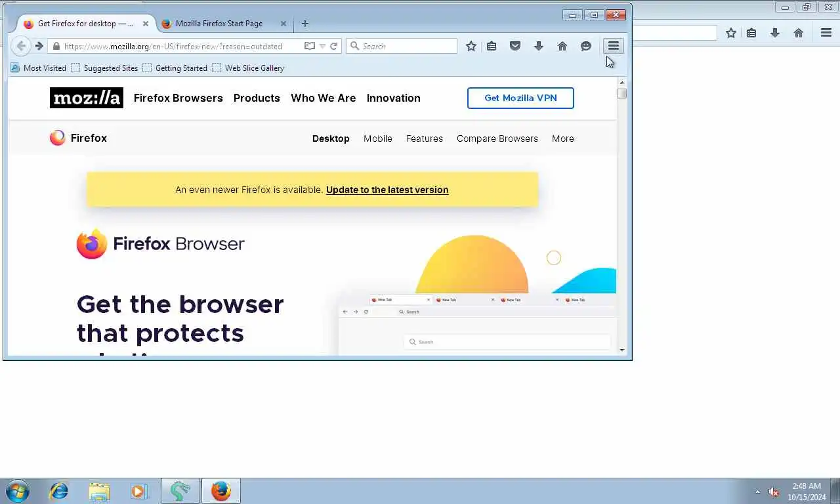Screen dimensions: 840x504
Task: Click page scrollbar up arrow
Action: click(621, 83)
